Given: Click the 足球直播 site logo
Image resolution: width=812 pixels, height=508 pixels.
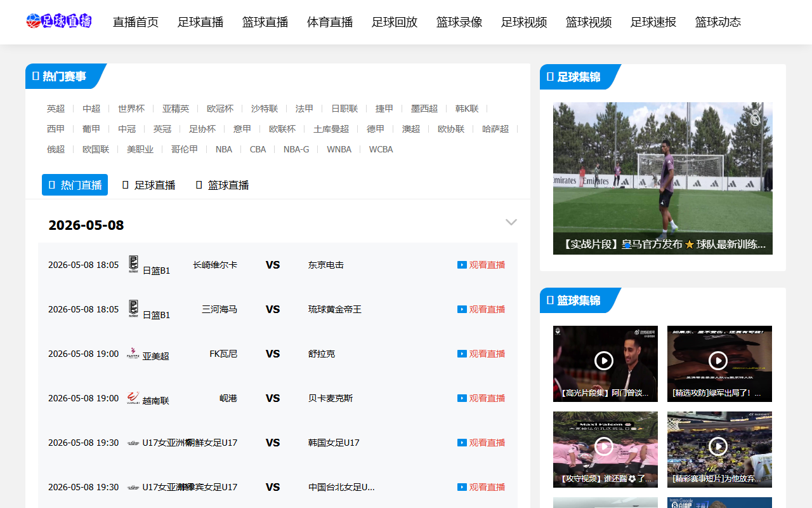Looking at the screenshot, I should tap(59, 21).
